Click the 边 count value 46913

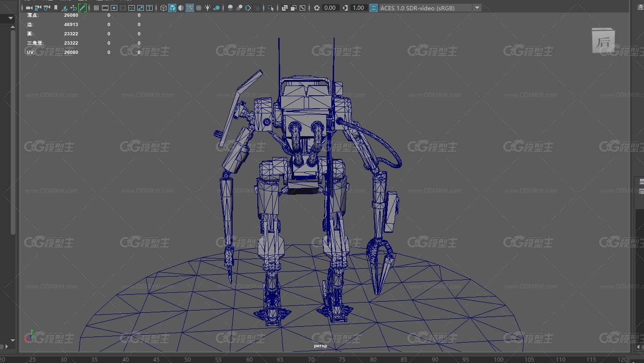tap(71, 24)
